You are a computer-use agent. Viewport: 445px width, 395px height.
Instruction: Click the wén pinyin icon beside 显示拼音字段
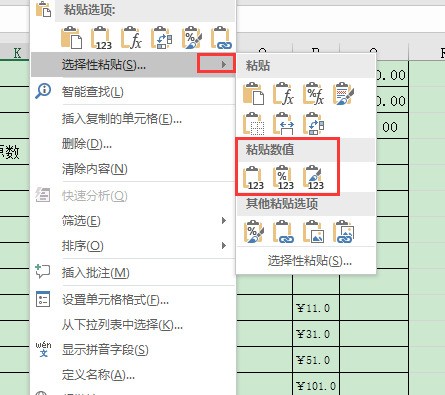(43, 349)
